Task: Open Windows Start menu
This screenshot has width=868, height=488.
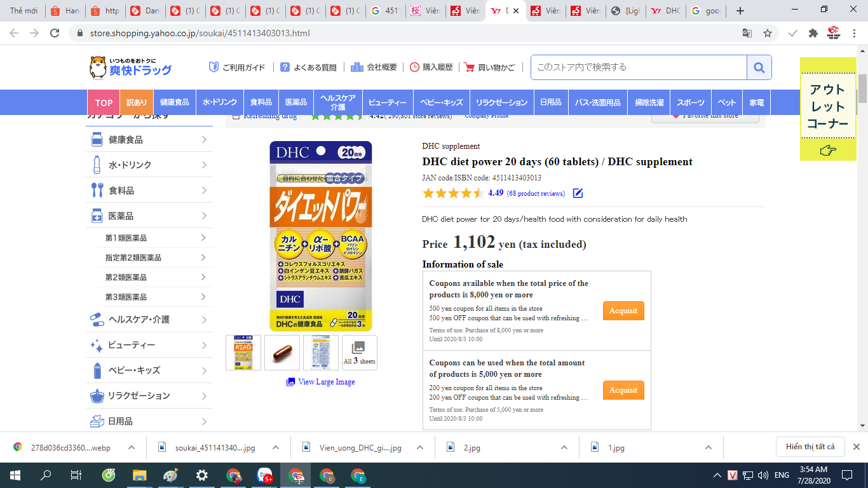Action: pos(15,475)
